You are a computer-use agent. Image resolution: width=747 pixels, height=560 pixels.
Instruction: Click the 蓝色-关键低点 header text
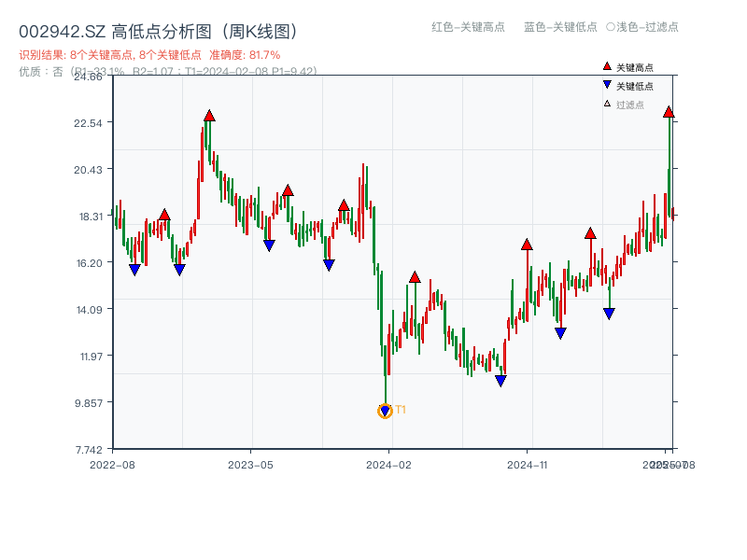pos(560,27)
